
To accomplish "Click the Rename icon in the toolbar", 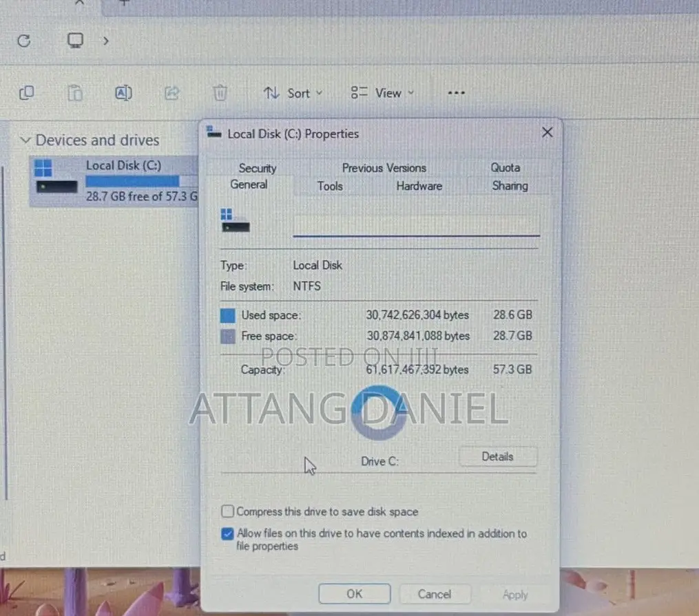I will tap(123, 93).
